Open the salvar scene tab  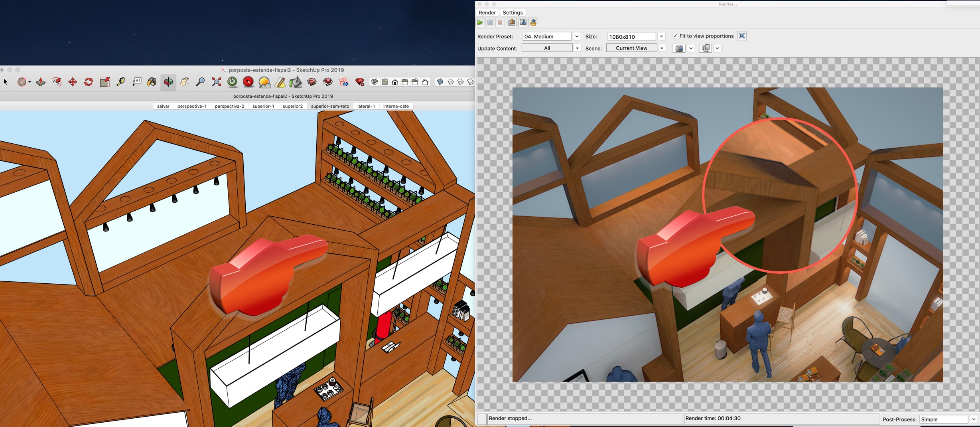click(x=163, y=106)
